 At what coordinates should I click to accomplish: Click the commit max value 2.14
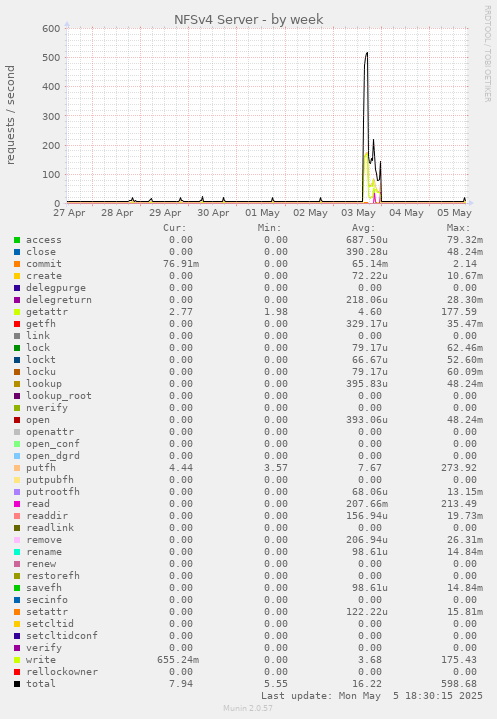point(465,264)
